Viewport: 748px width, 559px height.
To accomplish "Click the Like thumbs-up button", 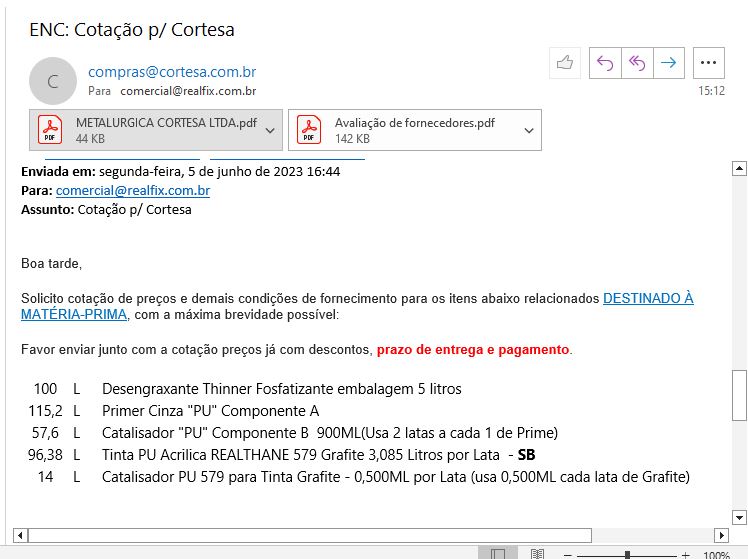I will click(566, 63).
